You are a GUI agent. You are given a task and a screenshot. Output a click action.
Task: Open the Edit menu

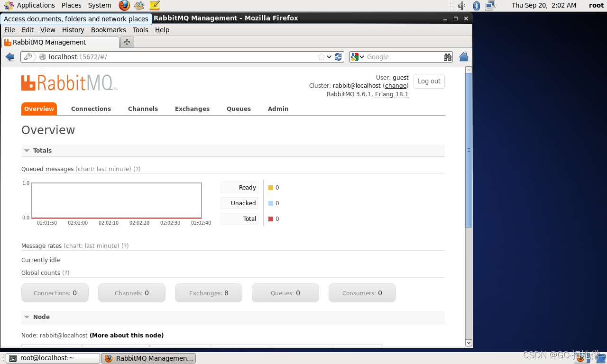tap(28, 30)
